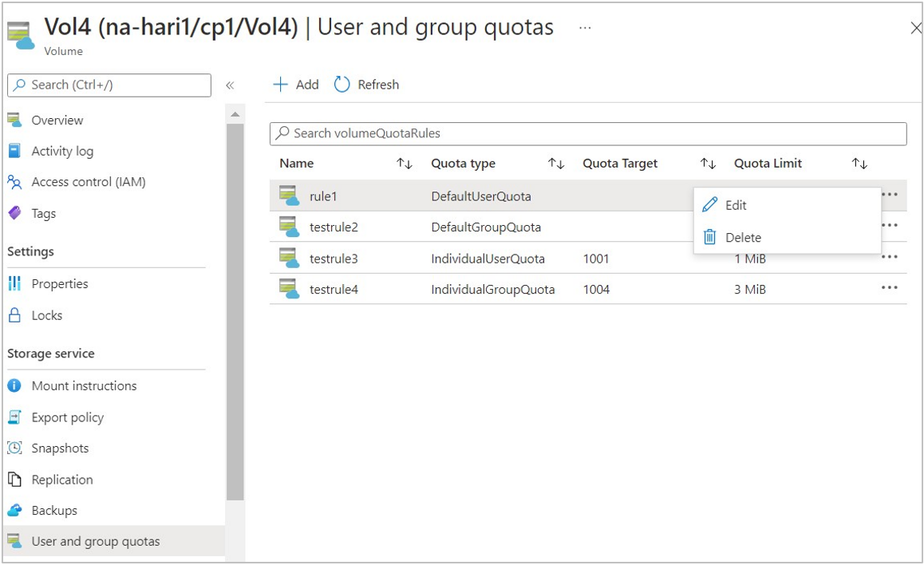Click the Properties bars icon
The image size is (924, 565).
point(14,283)
